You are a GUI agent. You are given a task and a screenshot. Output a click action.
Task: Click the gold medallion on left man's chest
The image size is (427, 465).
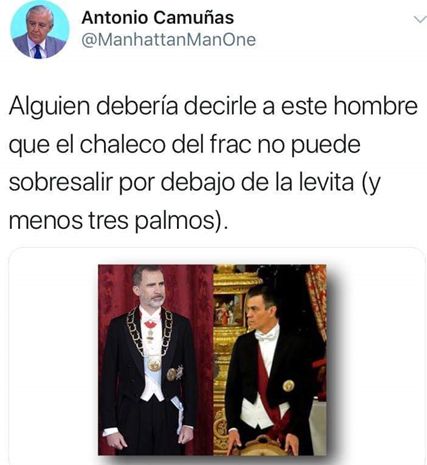[154, 364]
